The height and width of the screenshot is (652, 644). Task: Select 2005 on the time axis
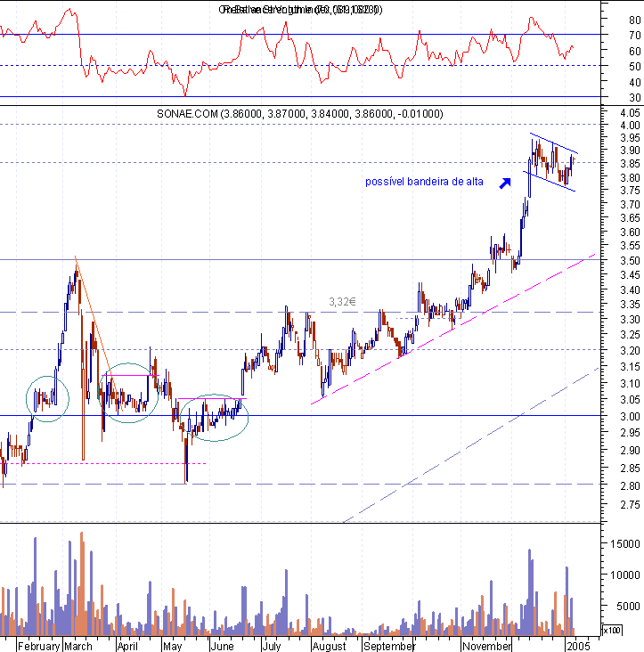click(x=579, y=645)
